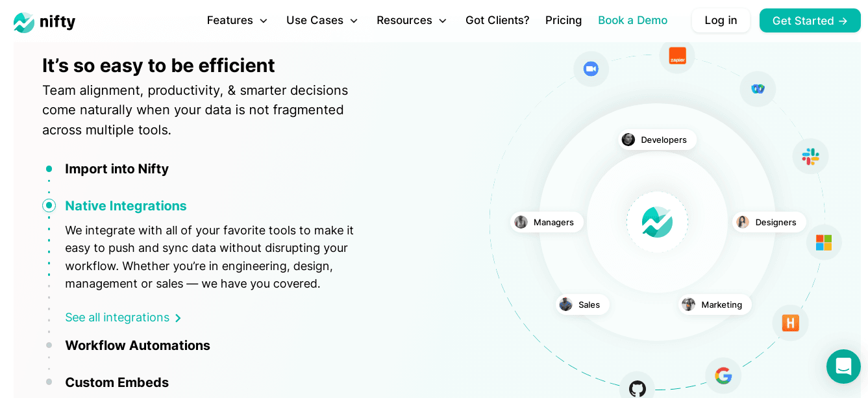Select the Custom Embeds step

pyautogui.click(x=117, y=382)
